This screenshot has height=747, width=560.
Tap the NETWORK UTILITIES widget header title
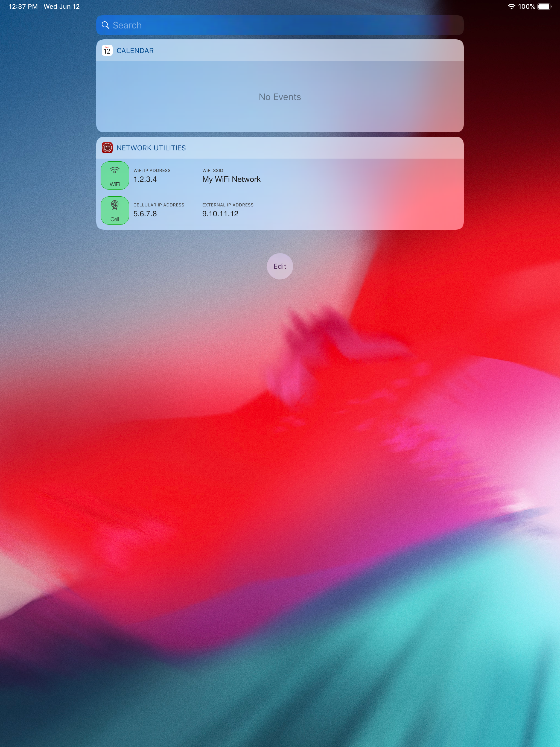pyautogui.click(x=151, y=148)
